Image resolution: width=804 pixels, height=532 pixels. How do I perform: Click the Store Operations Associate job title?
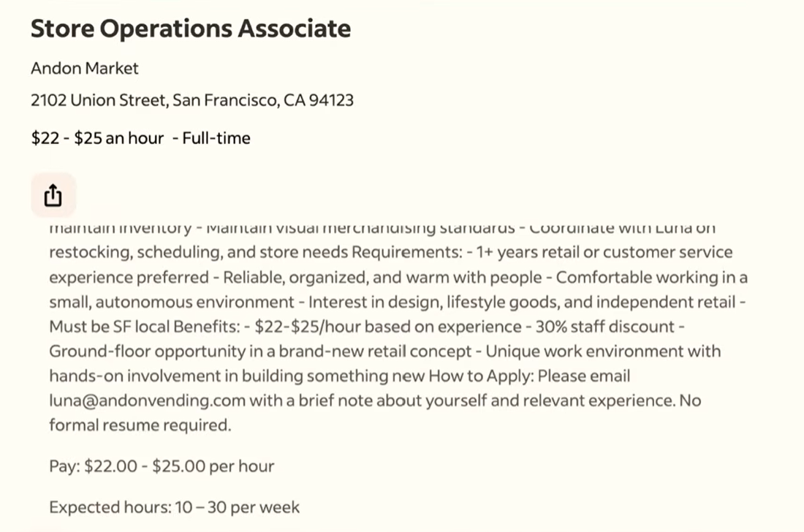pyautogui.click(x=191, y=28)
